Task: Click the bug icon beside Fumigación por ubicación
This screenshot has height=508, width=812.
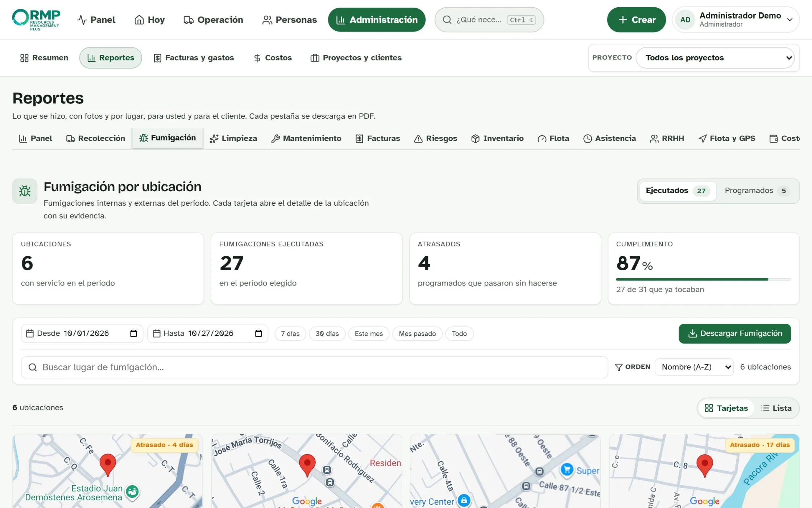Action: (x=25, y=191)
